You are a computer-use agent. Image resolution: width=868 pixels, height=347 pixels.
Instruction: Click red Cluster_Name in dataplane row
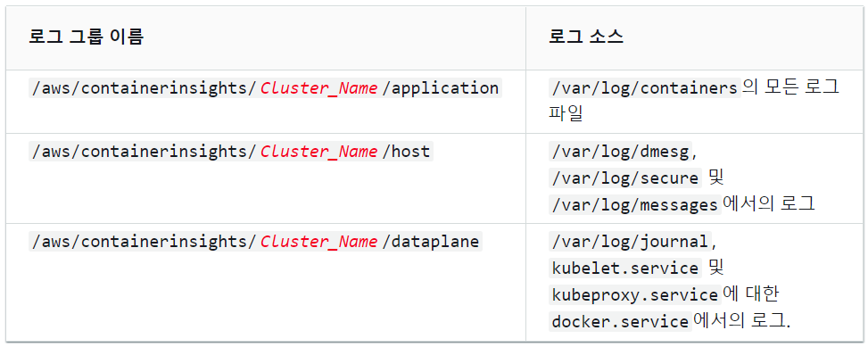(318, 242)
